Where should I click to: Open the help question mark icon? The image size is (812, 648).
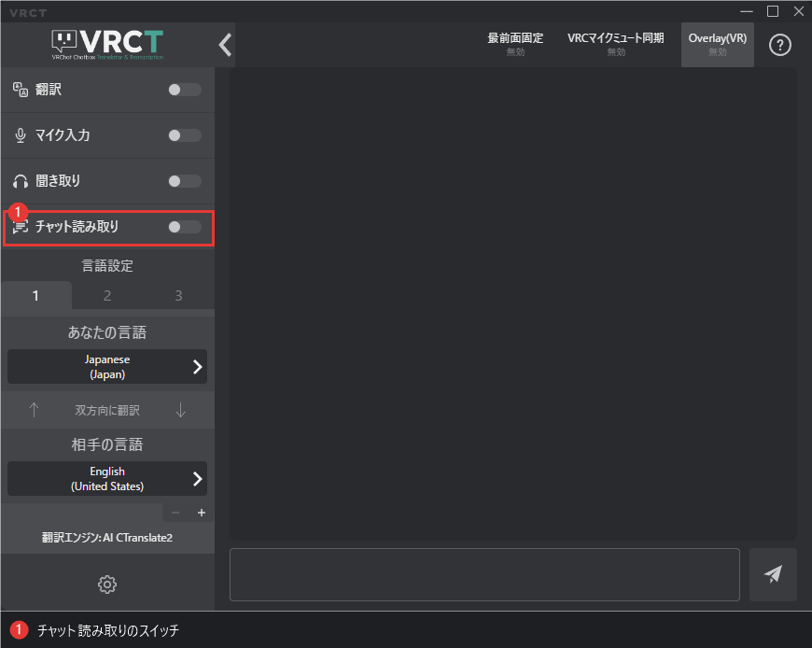click(x=780, y=45)
